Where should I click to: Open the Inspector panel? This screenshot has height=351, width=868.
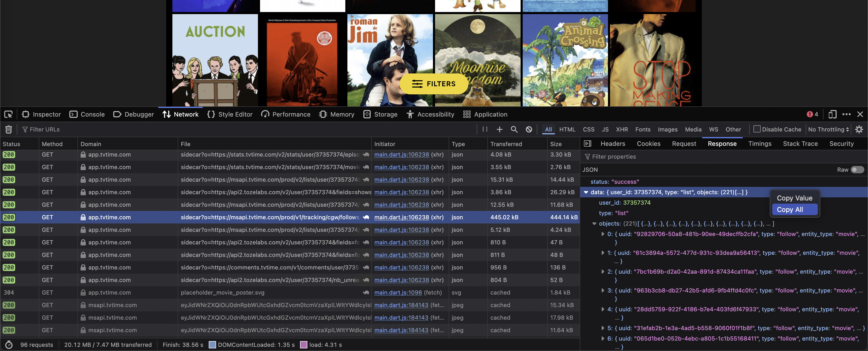[41, 114]
